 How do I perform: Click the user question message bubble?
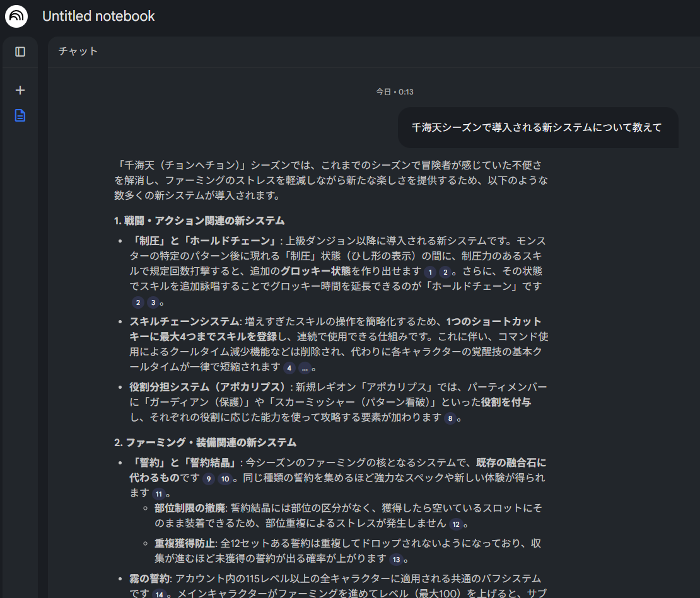point(537,127)
